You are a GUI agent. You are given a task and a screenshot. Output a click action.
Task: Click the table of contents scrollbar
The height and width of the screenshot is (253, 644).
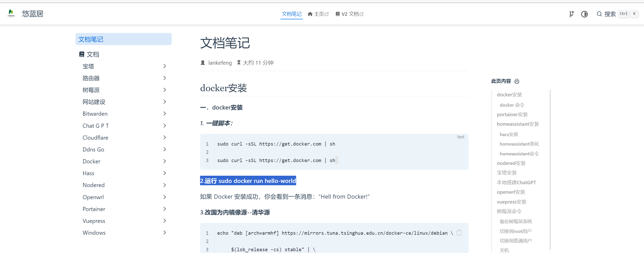[550, 169]
